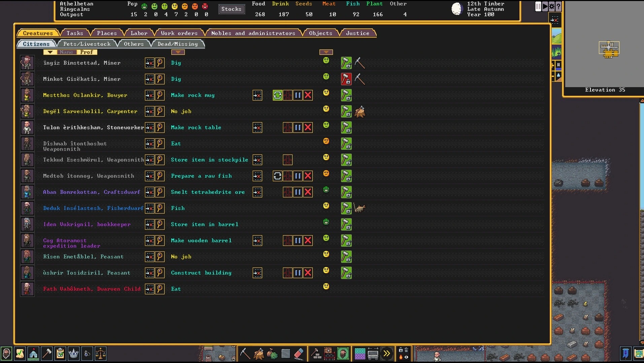Open game settings gear icon
The height and width of the screenshot is (363, 644).
551,6
